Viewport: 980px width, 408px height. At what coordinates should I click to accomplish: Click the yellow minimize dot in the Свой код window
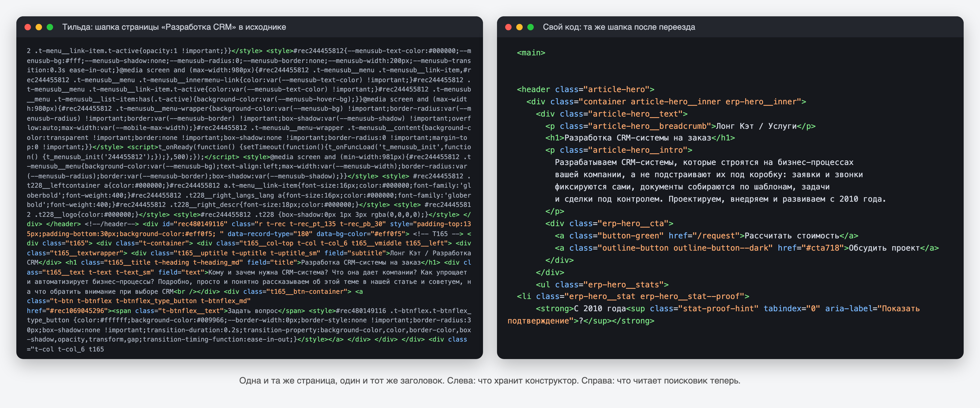point(519,27)
